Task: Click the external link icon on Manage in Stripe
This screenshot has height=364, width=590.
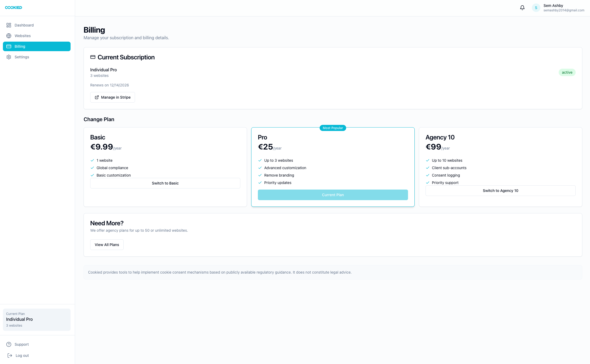Action: 97,97
